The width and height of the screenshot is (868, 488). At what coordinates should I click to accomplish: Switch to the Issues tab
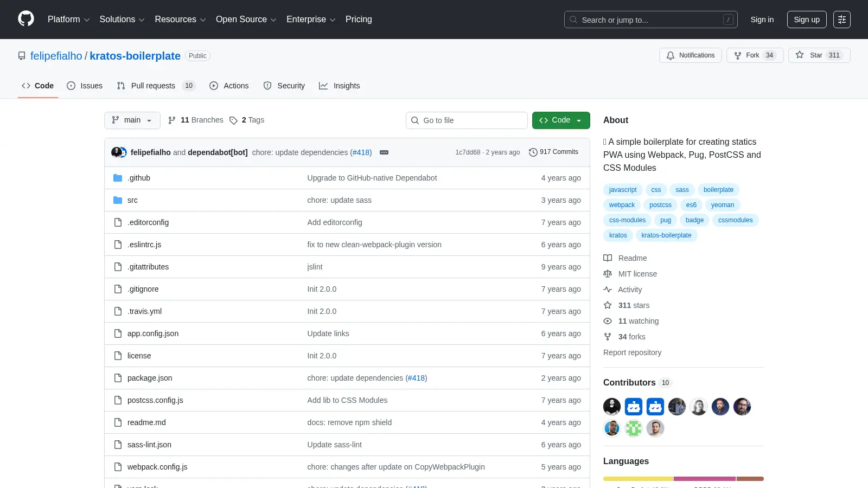coord(85,86)
